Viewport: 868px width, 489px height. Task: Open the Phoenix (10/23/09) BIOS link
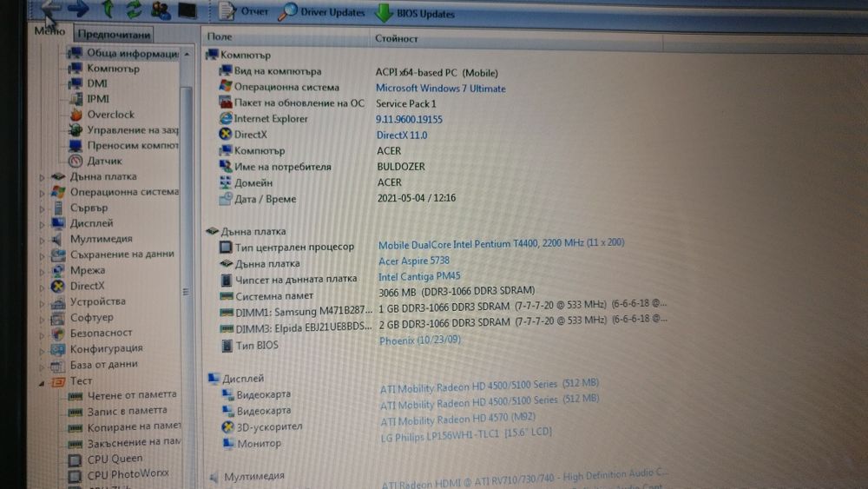(419, 340)
